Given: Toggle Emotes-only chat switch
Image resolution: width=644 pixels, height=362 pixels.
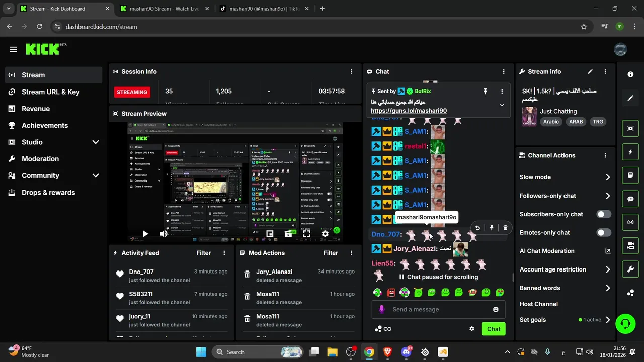Looking at the screenshot, I should (x=604, y=233).
